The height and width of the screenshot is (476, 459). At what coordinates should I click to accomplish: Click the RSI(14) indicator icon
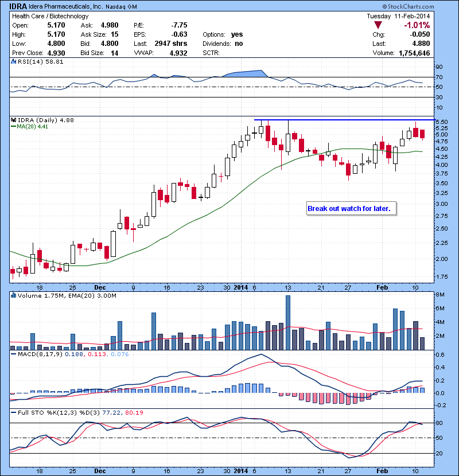click(x=13, y=61)
